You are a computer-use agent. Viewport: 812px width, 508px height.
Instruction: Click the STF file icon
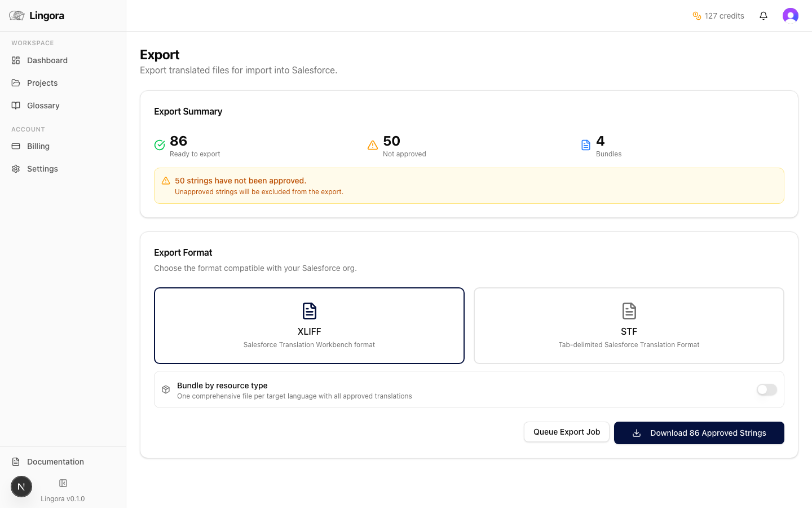pyautogui.click(x=629, y=310)
